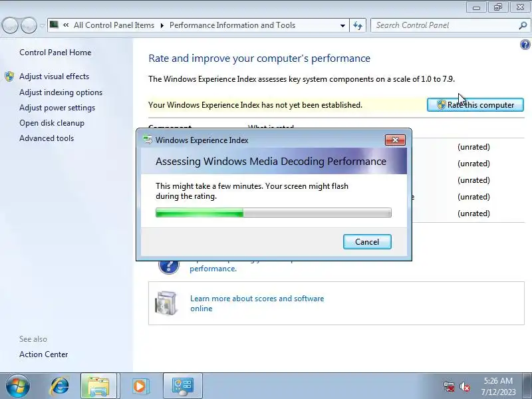This screenshot has height=399, width=532.
Task: Close the Windows Experience Index dialog
Action: (395, 140)
